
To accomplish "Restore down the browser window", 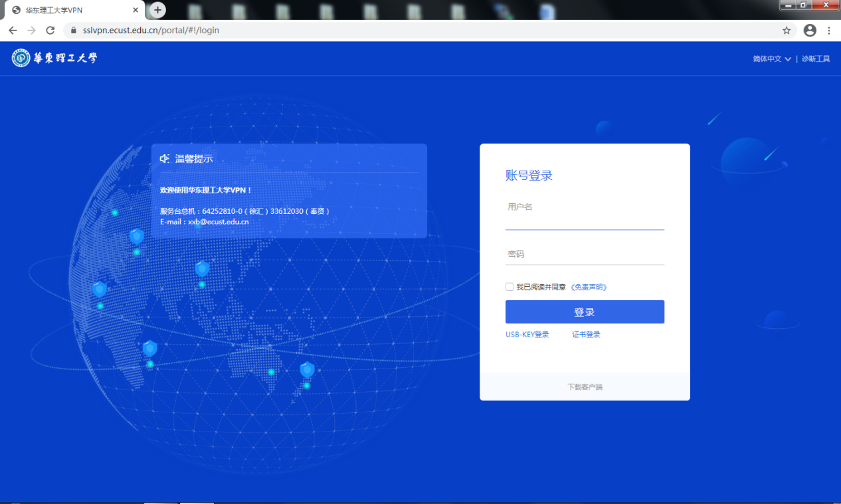I will (x=803, y=5).
